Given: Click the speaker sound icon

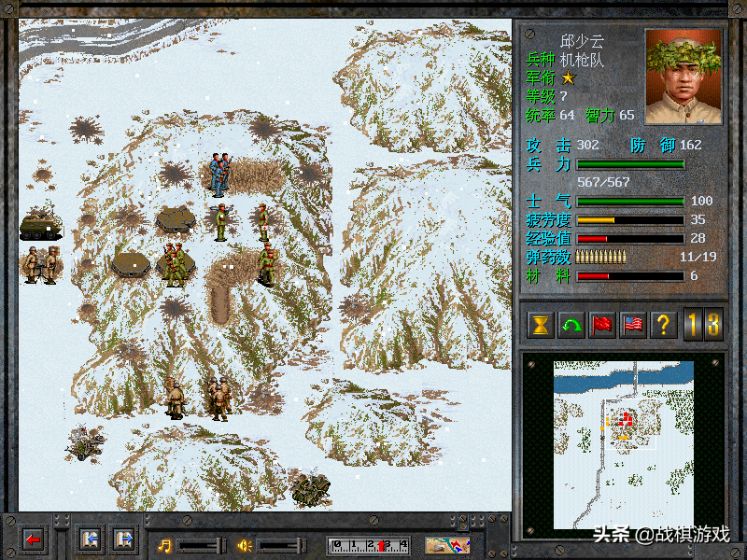Looking at the screenshot, I should pos(247,544).
